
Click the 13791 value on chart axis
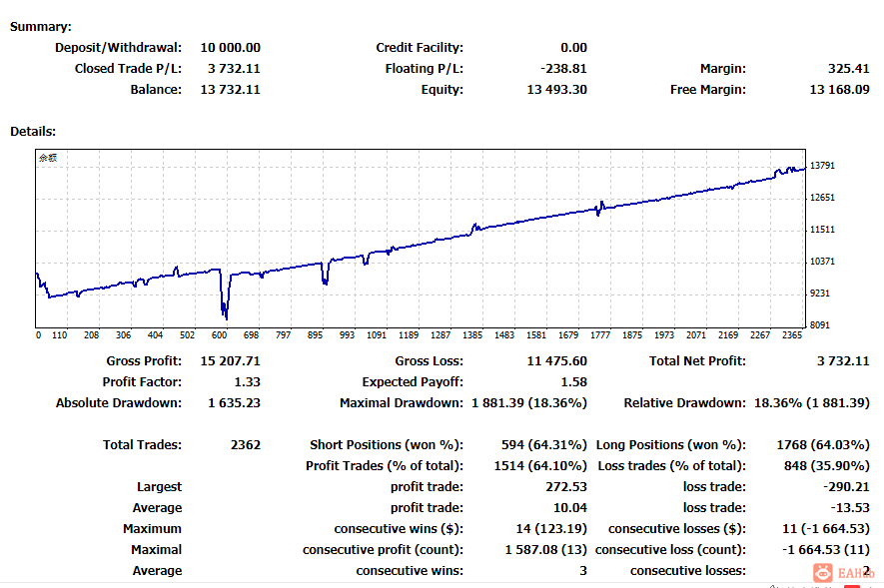pos(822,166)
